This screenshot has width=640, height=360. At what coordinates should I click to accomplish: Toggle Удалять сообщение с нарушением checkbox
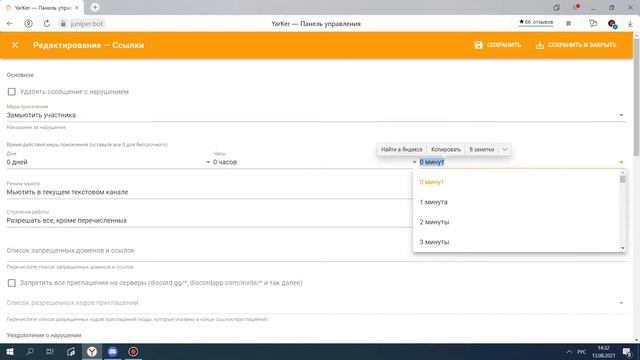click(11, 92)
